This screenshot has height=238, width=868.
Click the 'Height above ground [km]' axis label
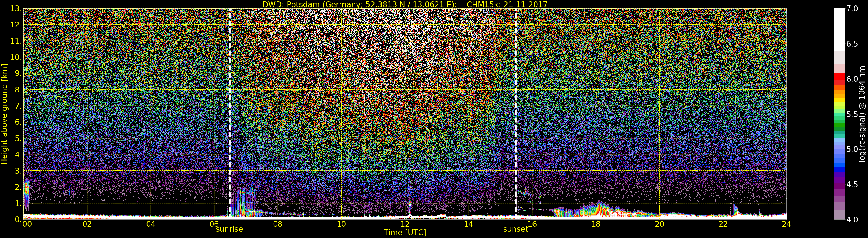pos(4,114)
